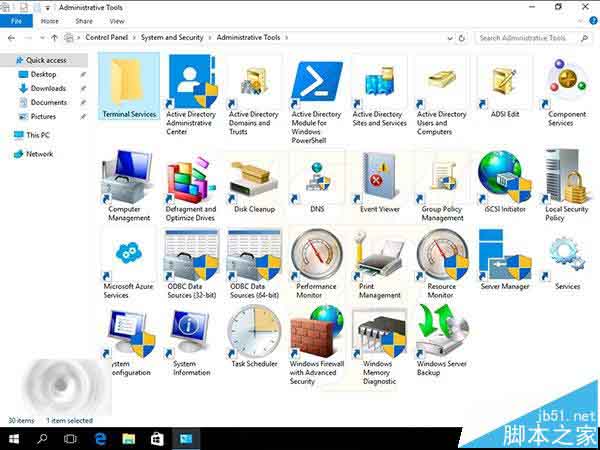Open iSCSI Initiator
The image size is (600, 450).
click(x=505, y=181)
